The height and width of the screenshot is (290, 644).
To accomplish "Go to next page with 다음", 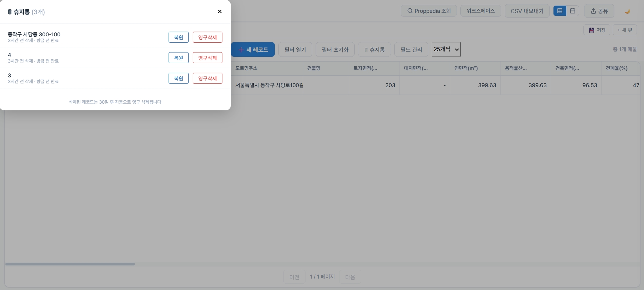I will click(350, 277).
